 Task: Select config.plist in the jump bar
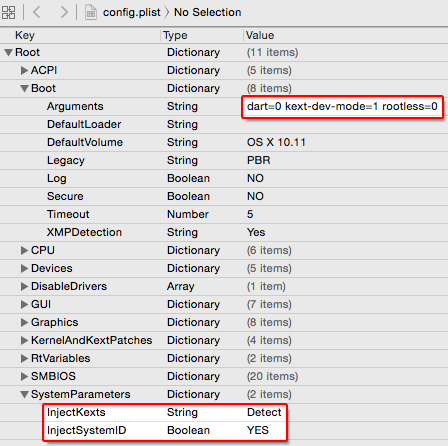[x=131, y=12]
